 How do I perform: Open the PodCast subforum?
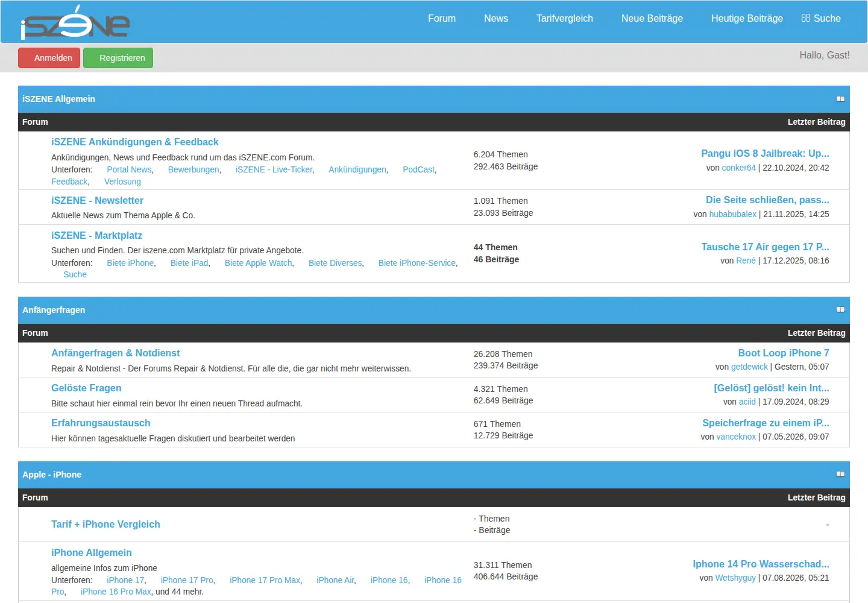418,169
